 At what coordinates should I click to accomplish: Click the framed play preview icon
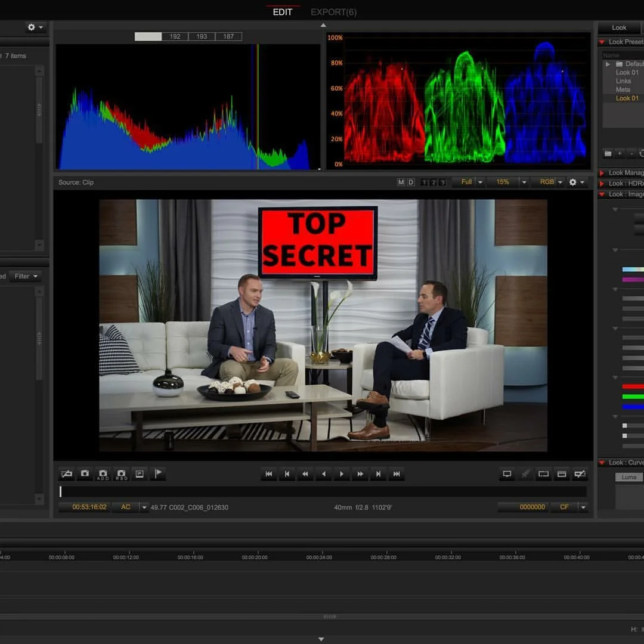[x=140, y=474]
